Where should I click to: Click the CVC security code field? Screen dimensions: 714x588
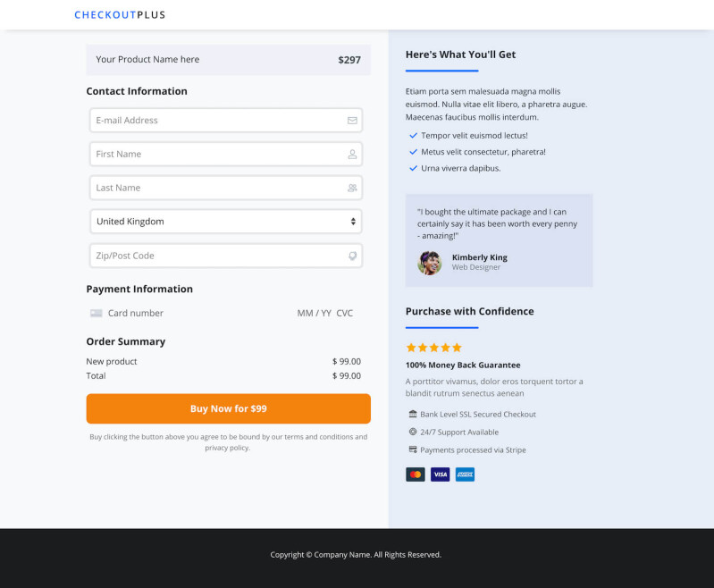pyautogui.click(x=344, y=314)
